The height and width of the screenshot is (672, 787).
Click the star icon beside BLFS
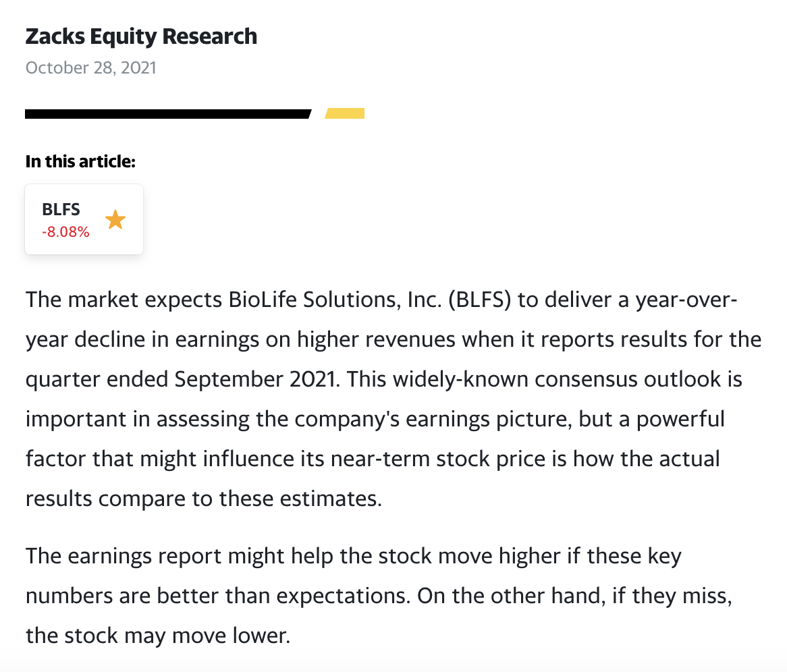(x=115, y=219)
